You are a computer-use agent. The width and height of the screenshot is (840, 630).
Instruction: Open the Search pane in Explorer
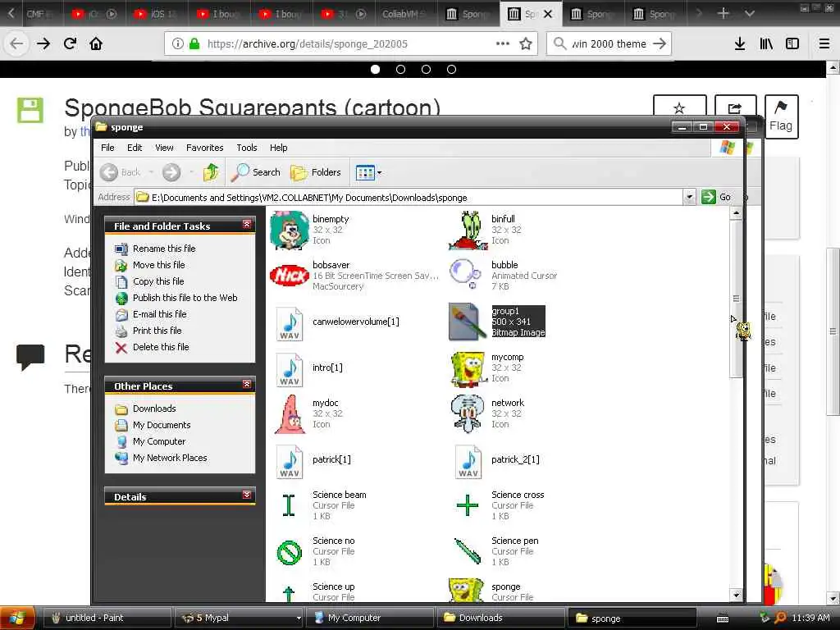[x=256, y=172]
